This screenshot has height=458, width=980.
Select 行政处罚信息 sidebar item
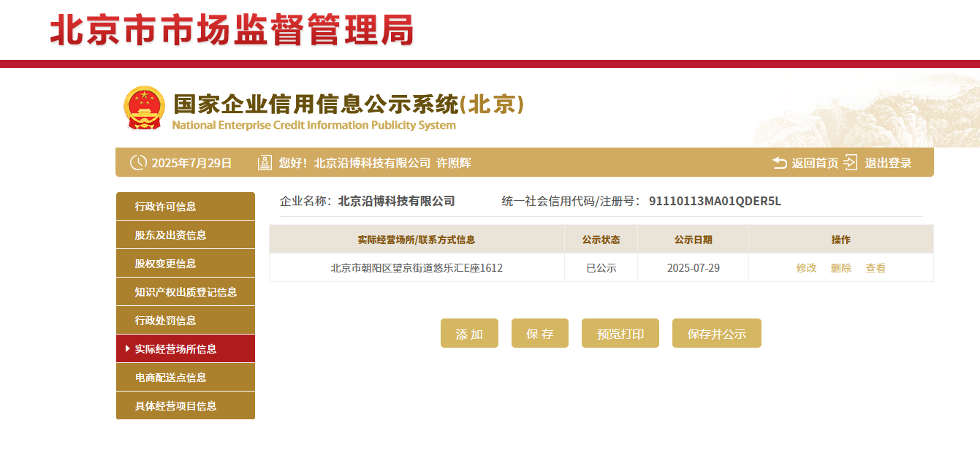coord(186,320)
